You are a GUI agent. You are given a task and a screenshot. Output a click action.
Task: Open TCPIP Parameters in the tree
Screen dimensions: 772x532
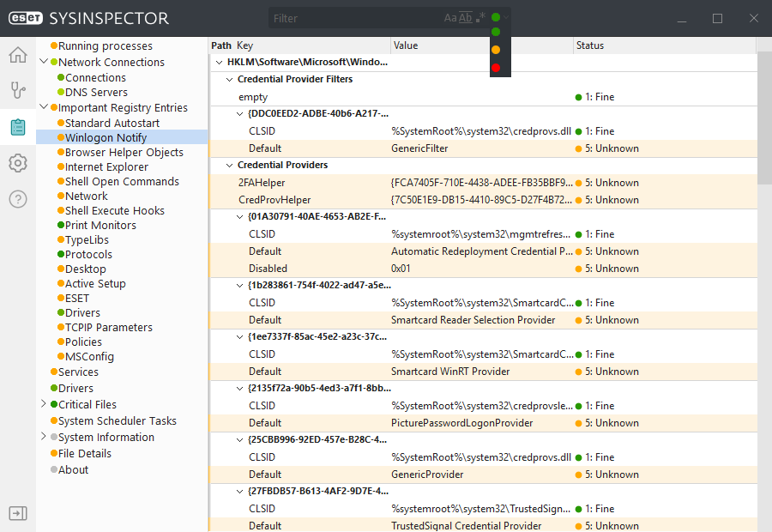pyautogui.click(x=109, y=327)
